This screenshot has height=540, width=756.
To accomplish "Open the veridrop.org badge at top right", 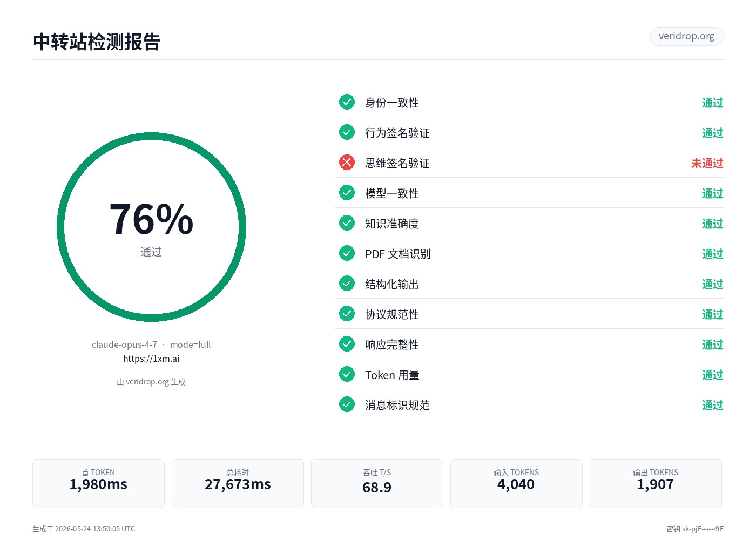I will point(687,36).
